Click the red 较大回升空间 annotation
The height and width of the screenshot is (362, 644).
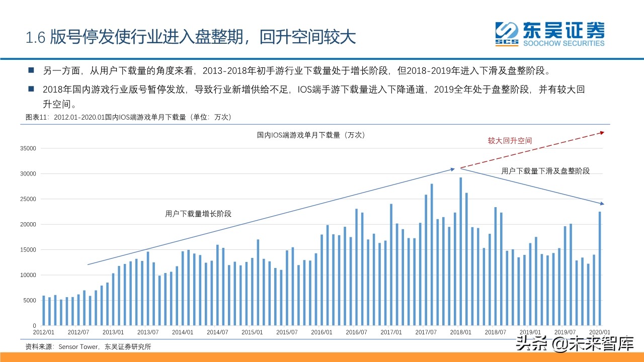click(x=510, y=141)
